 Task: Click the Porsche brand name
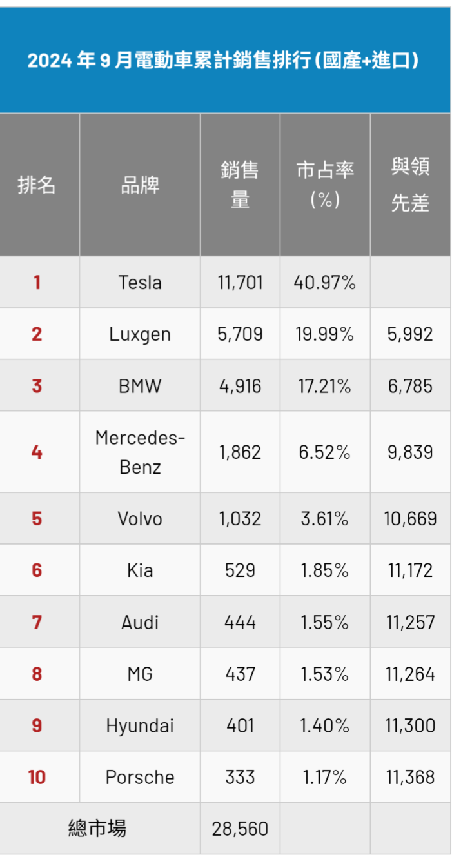[x=140, y=777]
